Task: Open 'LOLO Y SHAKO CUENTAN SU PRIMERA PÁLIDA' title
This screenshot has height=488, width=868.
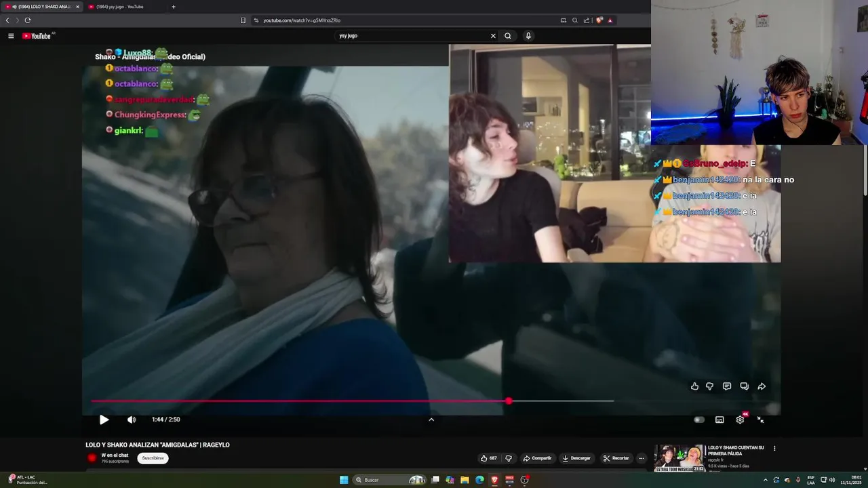Action: click(x=736, y=451)
